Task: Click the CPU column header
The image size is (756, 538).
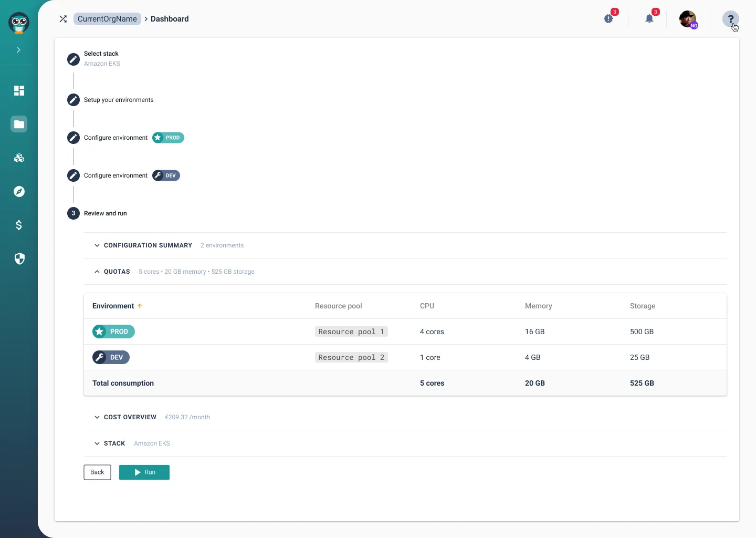Action: tap(427, 306)
